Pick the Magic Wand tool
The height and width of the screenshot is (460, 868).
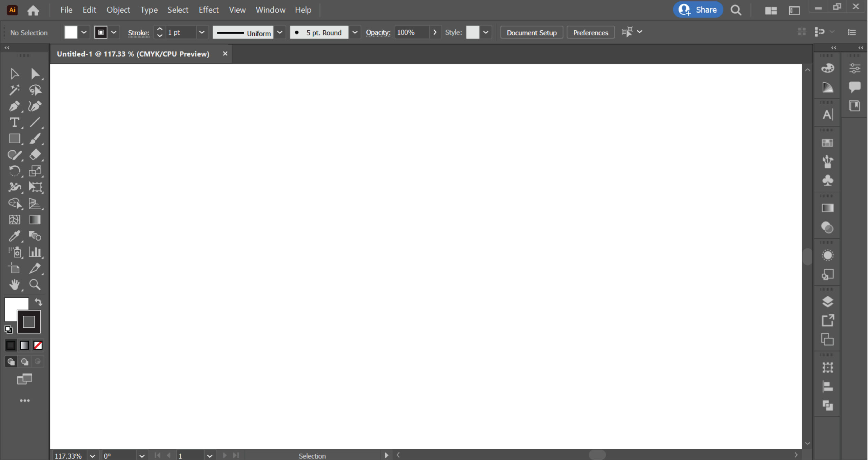click(14, 90)
